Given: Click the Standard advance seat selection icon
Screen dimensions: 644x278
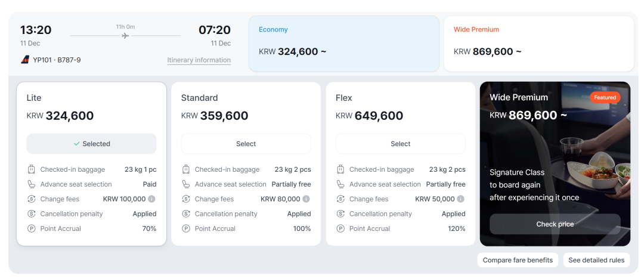Looking at the screenshot, I should [186, 184].
